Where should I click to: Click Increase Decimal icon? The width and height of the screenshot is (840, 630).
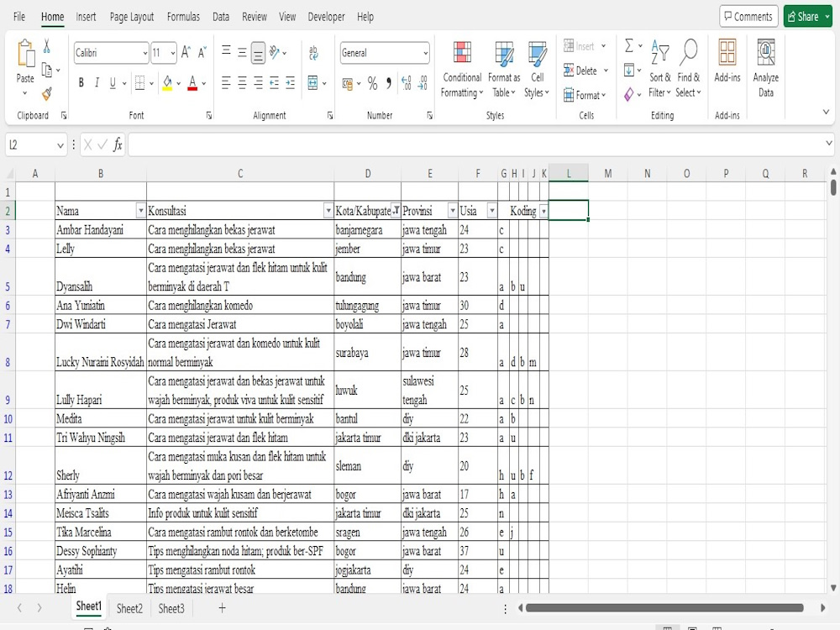406,83
